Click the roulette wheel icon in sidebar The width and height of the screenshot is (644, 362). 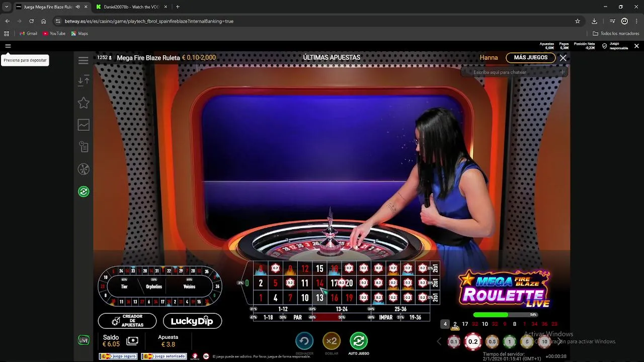[84, 169]
